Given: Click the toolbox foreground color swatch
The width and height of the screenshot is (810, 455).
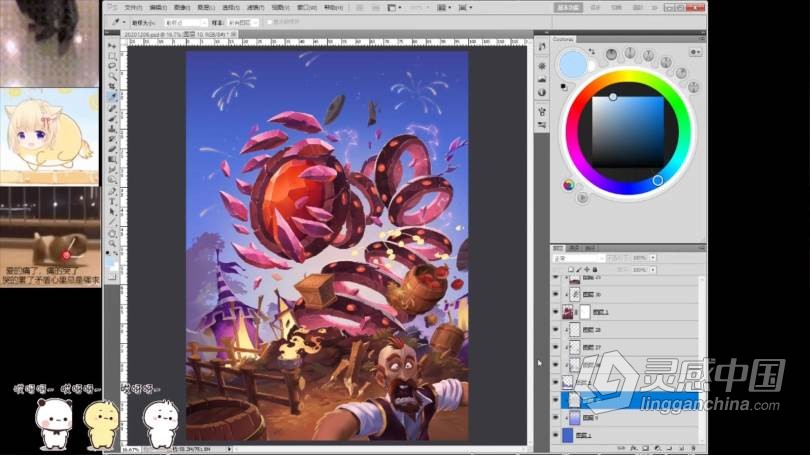Looking at the screenshot, I should tap(111, 263).
